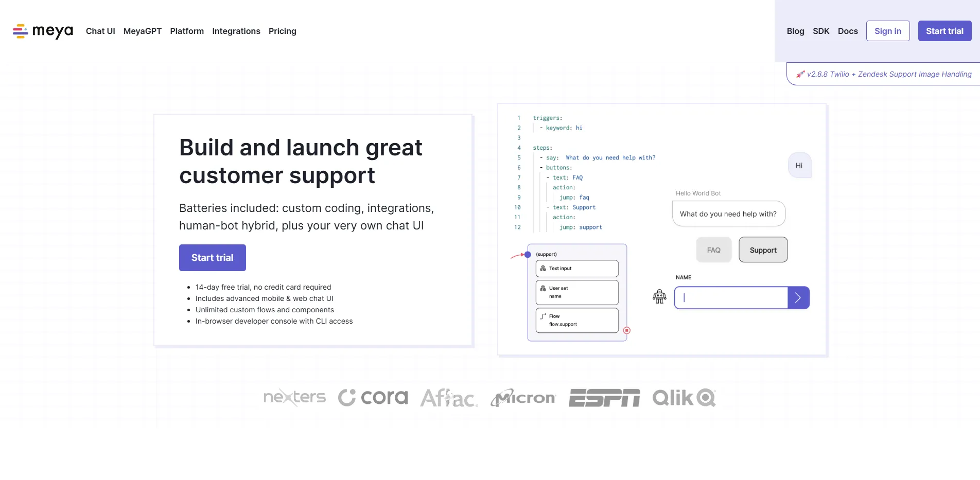Screen dimensions: 980x480
Task: Click the User set name flow node
Action: point(576,292)
